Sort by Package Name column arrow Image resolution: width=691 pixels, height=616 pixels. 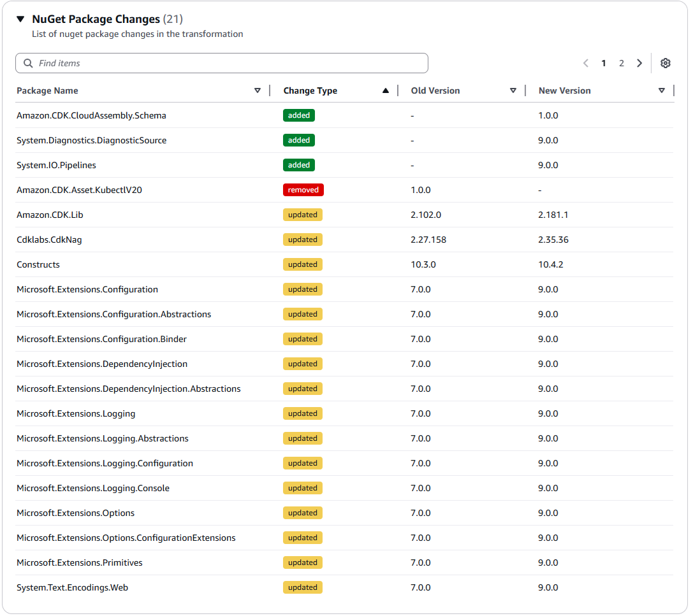click(258, 90)
